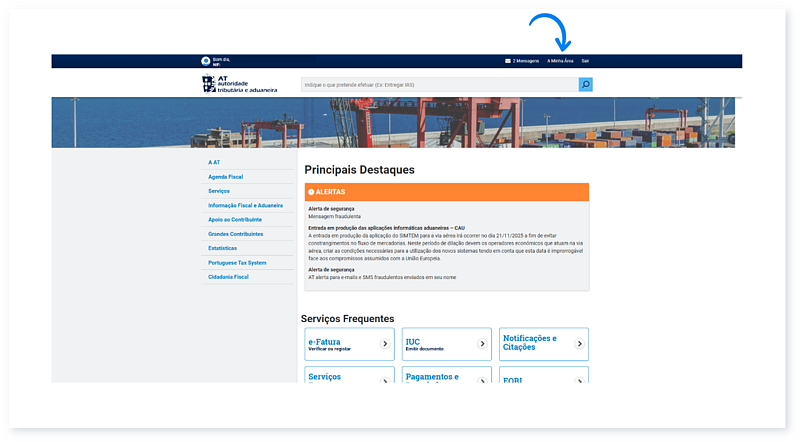Viewport: 800px width, 442px height.
Task: Open Agenda Fiscal from the sidebar
Action: pos(226,176)
